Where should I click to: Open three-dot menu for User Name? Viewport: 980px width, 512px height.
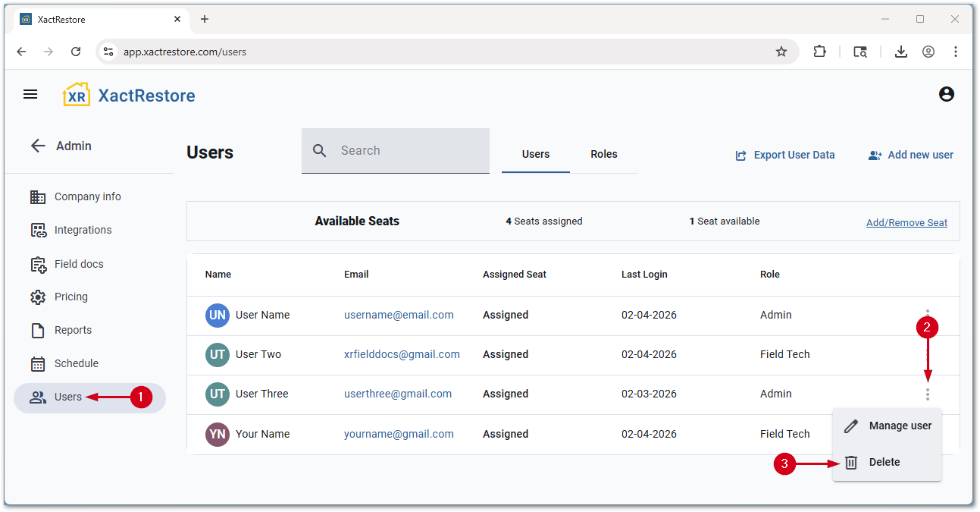coord(927,313)
